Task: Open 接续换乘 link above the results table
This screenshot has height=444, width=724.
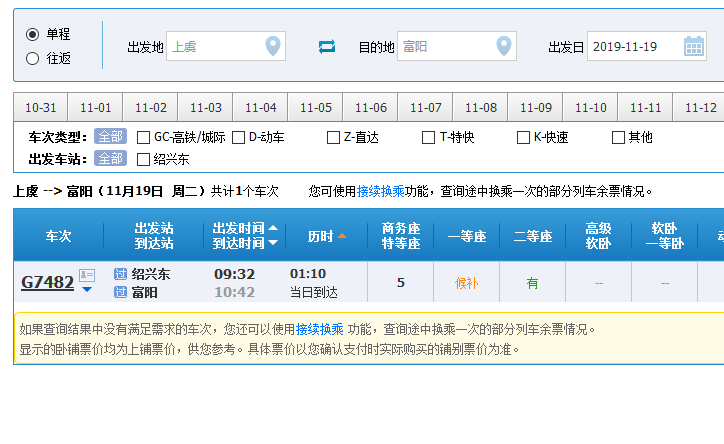Action: (380, 191)
